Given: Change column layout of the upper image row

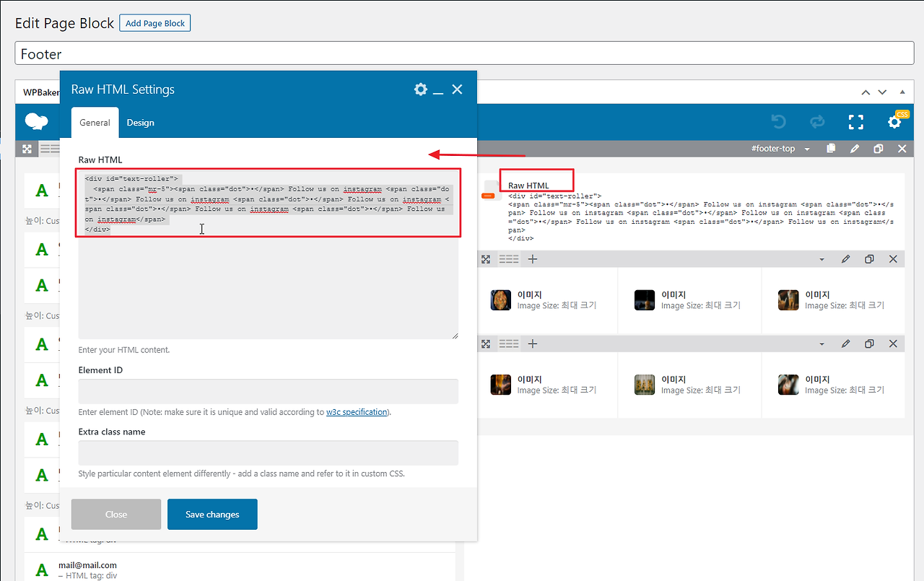Looking at the screenshot, I should pyautogui.click(x=509, y=259).
